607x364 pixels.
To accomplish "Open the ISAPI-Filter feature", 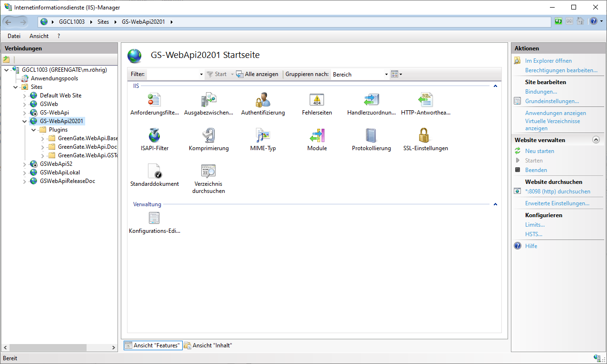I will point(155,140).
